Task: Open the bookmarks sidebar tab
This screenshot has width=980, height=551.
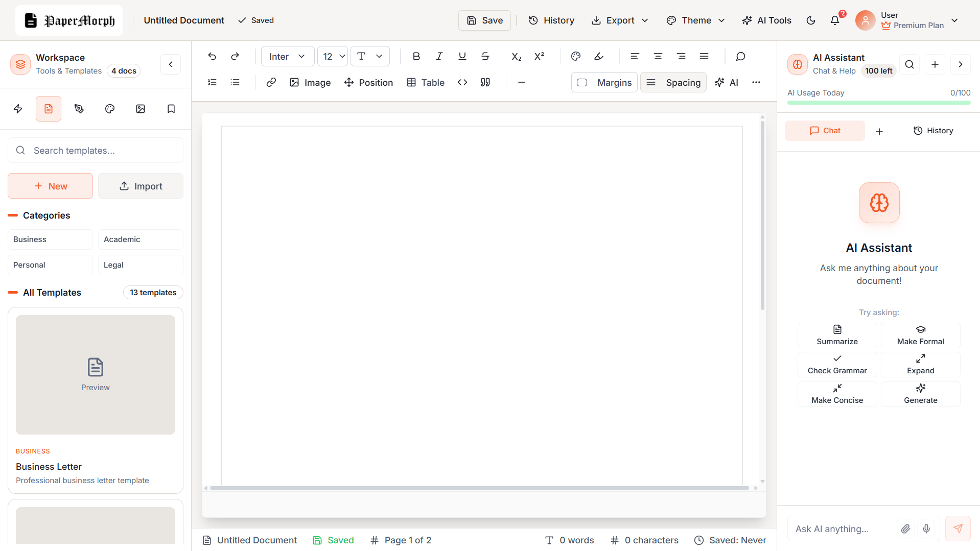Action: point(171,109)
